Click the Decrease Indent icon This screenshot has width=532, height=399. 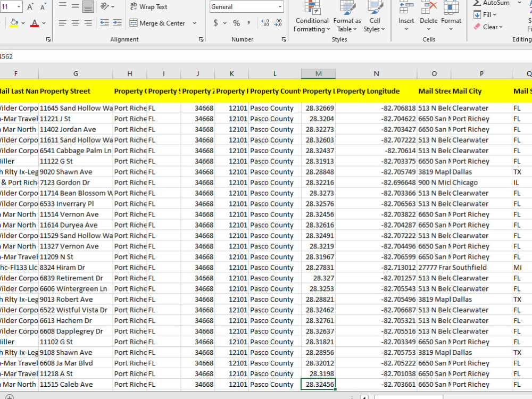[x=104, y=23]
